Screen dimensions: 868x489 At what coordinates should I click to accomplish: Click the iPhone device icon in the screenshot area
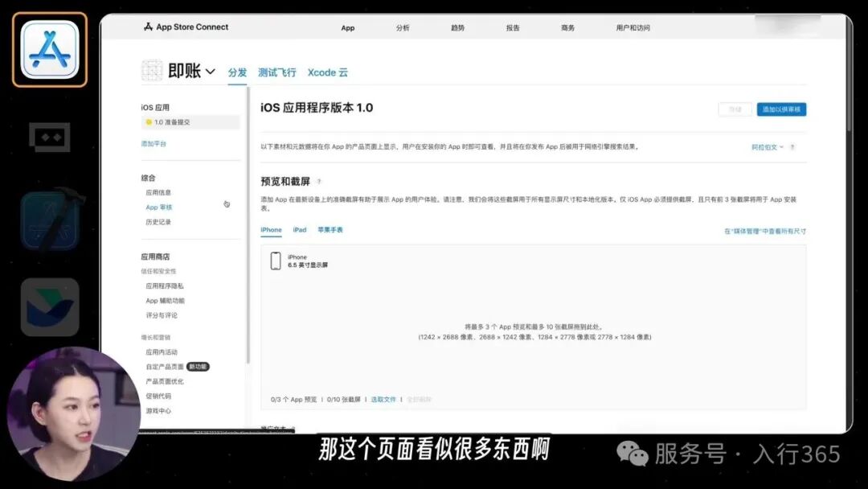click(x=276, y=259)
